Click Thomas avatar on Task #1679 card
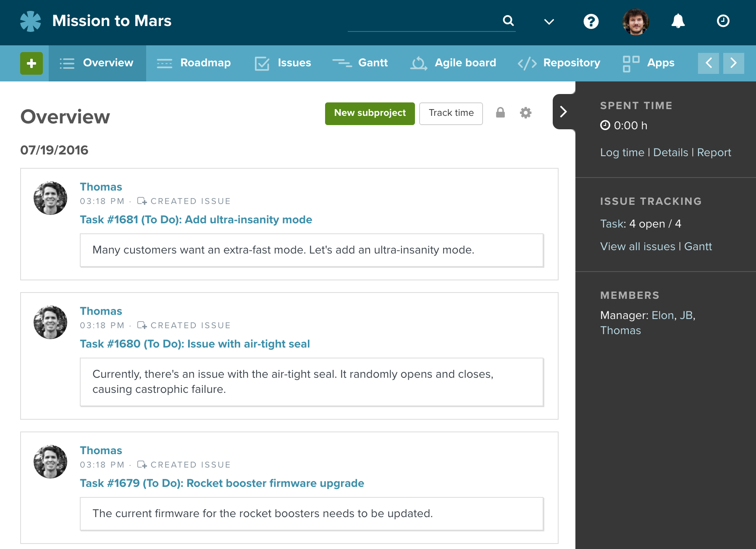 (x=50, y=462)
